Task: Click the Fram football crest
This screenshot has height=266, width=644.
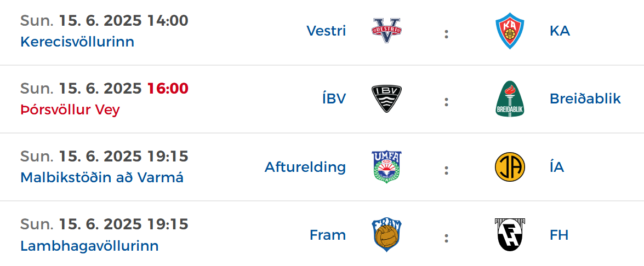Action: (x=386, y=235)
